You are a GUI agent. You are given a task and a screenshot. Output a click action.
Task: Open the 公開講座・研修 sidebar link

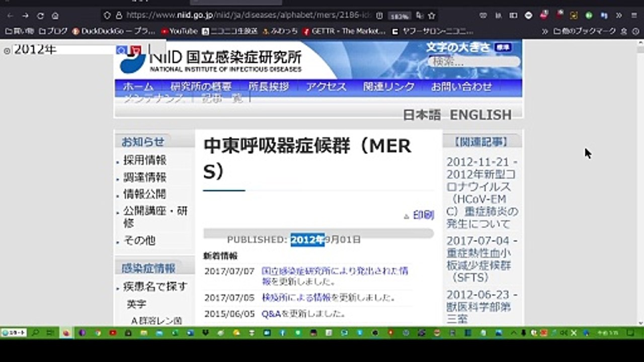click(x=155, y=217)
